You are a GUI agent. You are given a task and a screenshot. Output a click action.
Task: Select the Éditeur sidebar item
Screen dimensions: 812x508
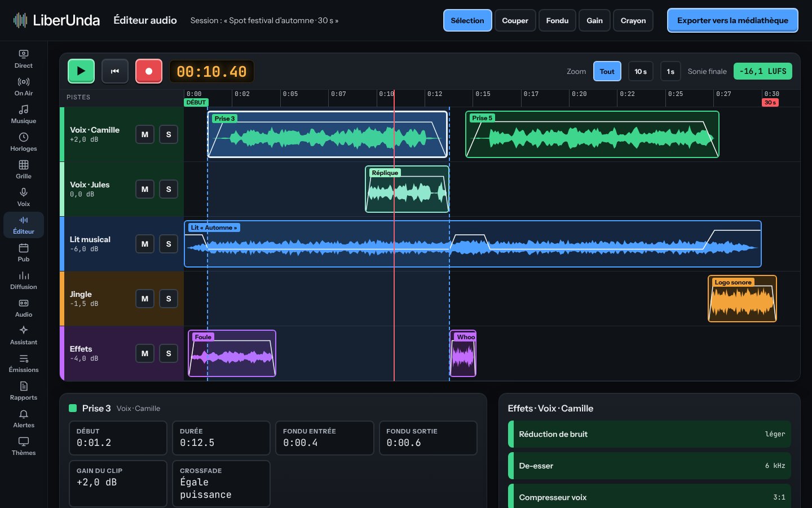24,225
